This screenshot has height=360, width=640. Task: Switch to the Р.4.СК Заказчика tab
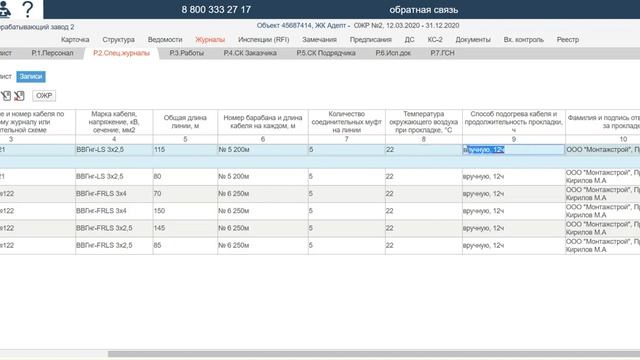pos(250,53)
